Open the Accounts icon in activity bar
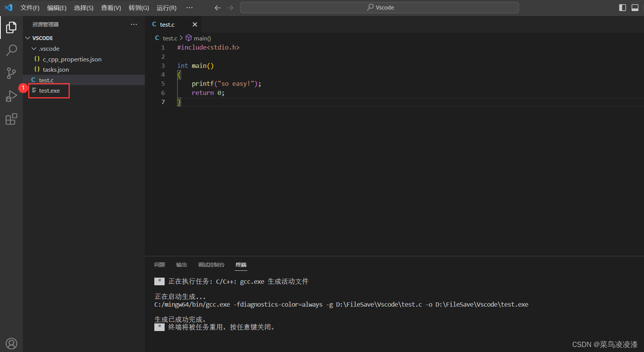644x352 pixels. coord(11,344)
